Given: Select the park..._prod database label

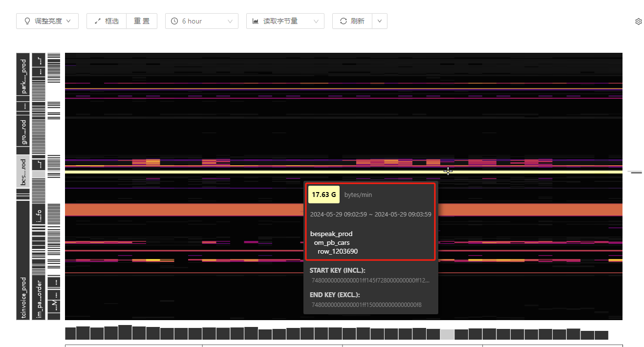Looking at the screenshot, I should (x=22, y=76).
